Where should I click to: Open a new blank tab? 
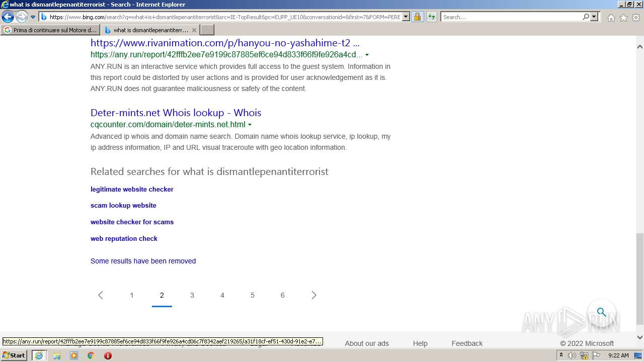[x=207, y=30]
